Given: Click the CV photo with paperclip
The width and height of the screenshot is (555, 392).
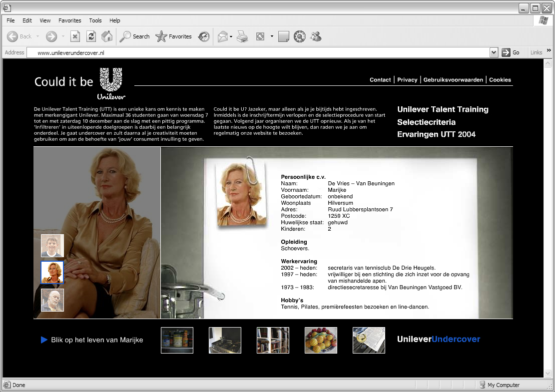Looking at the screenshot, I should click(241, 193).
